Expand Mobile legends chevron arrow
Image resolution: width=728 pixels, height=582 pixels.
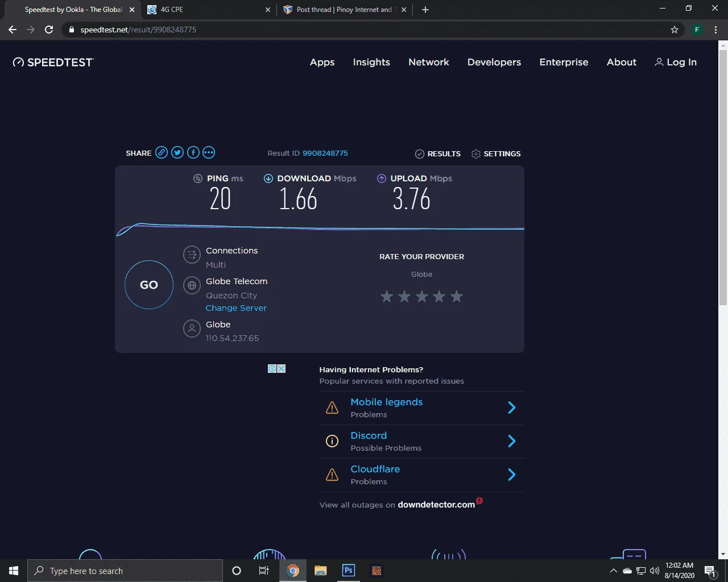tap(511, 408)
